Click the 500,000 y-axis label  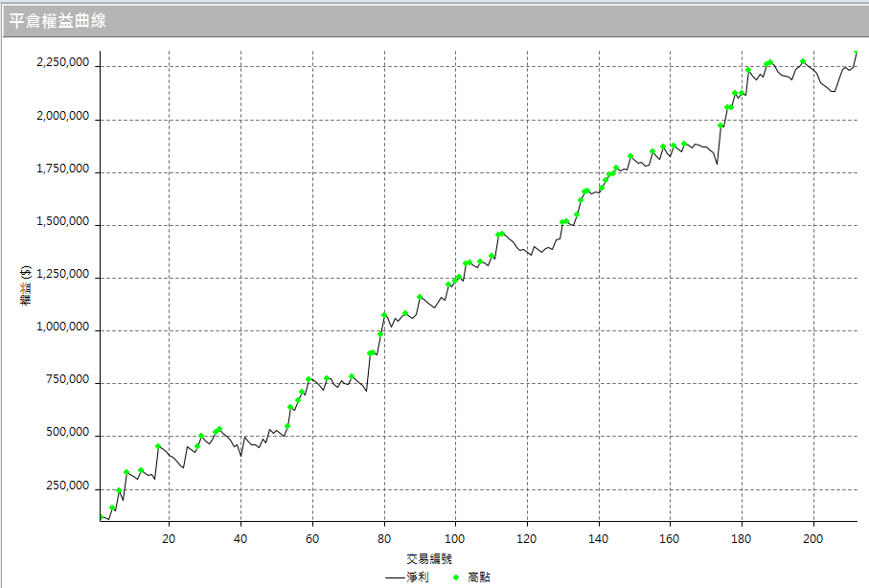pyautogui.click(x=68, y=432)
